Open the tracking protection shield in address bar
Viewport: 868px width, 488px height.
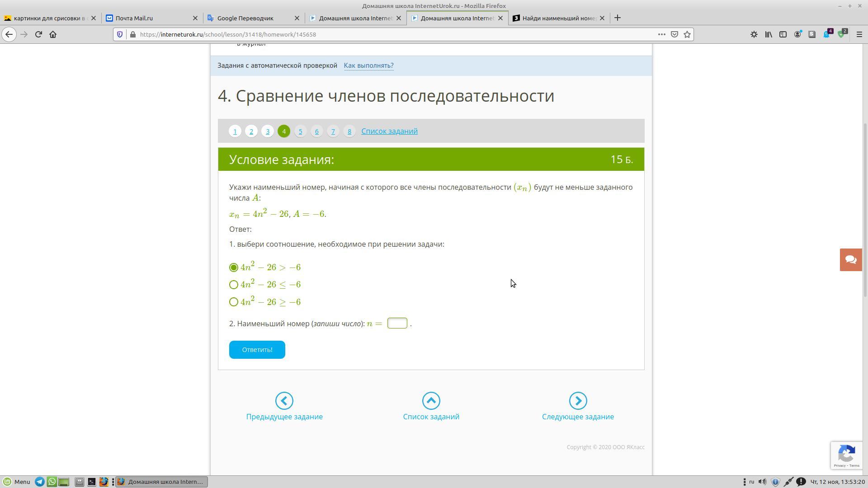120,34
